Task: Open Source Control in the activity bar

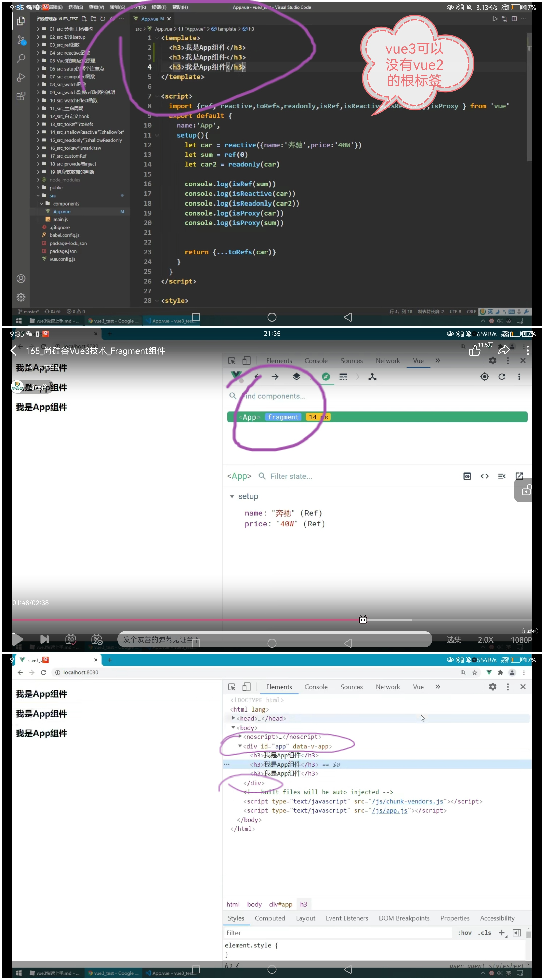Action: pyautogui.click(x=21, y=40)
